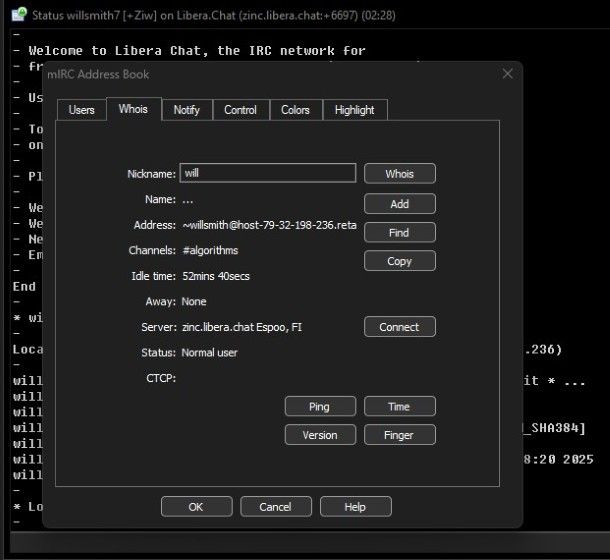Confirm dialog with OK button

pos(196,507)
